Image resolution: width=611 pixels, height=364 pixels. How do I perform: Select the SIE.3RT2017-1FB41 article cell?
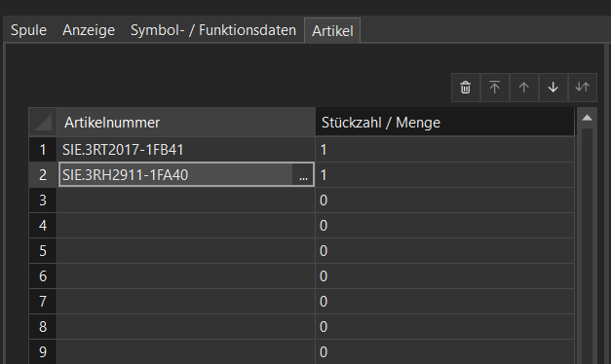186,150
